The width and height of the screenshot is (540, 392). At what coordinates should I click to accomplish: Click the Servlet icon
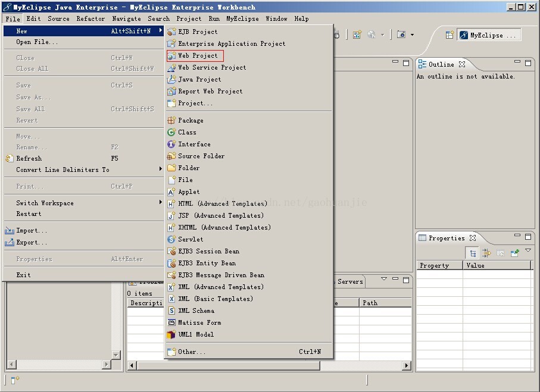click(171, 239)
